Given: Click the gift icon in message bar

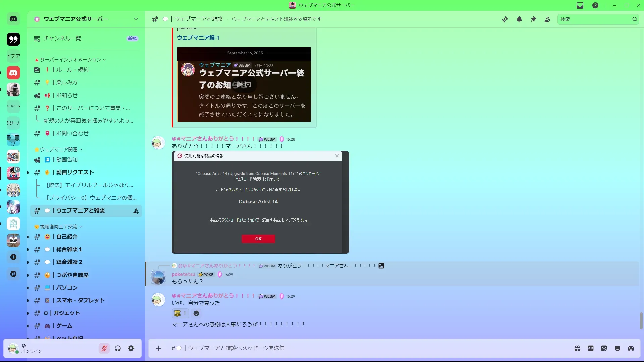Looking at the screenshot, I should pyautogui.click(x=577, y=348).
